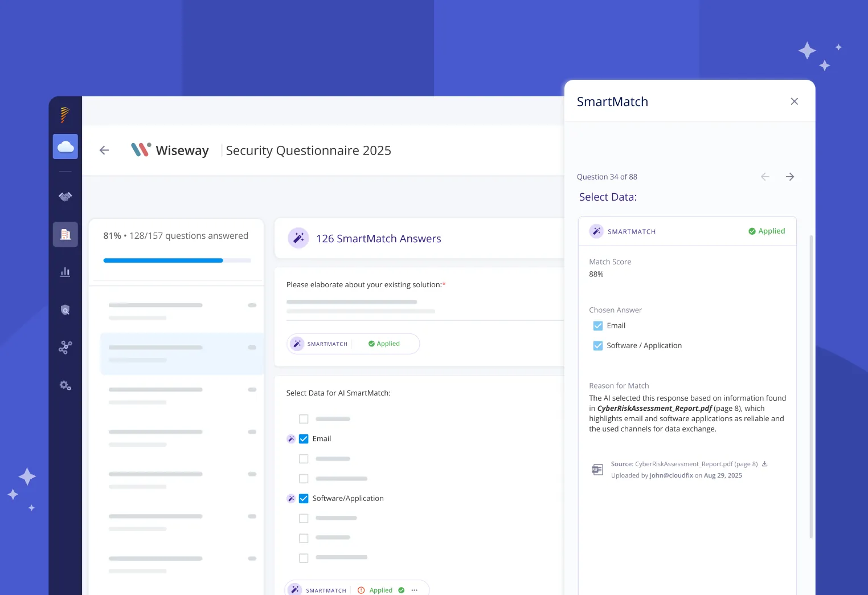This screenshot has height=595, width=868.
Task: Click the questions answered progress bar
Action: click(x=177, y=260)
